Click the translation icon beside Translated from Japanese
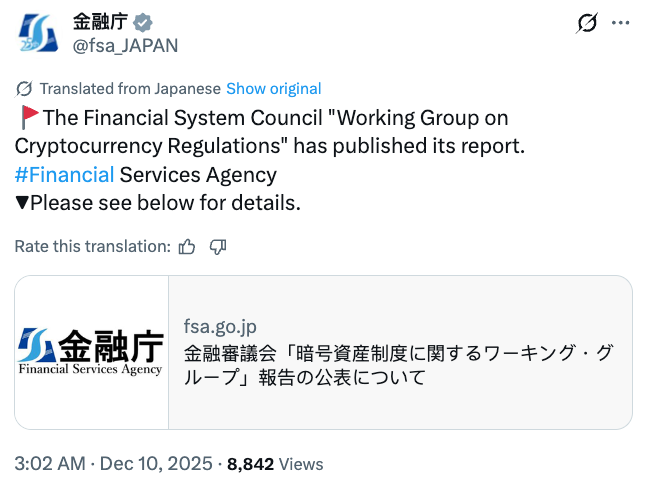This screenshot has height=486, width=651. (x=24, y=88)
